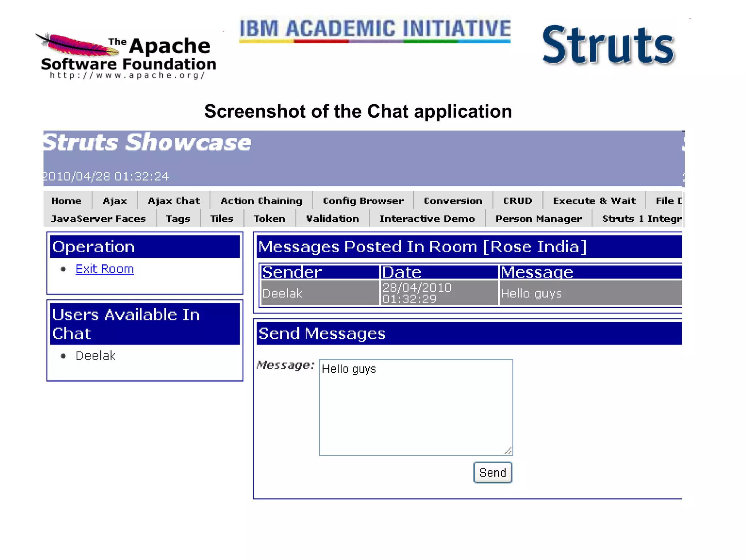
Task: Select user Deelak in available users list
Action: pos(96,355)
